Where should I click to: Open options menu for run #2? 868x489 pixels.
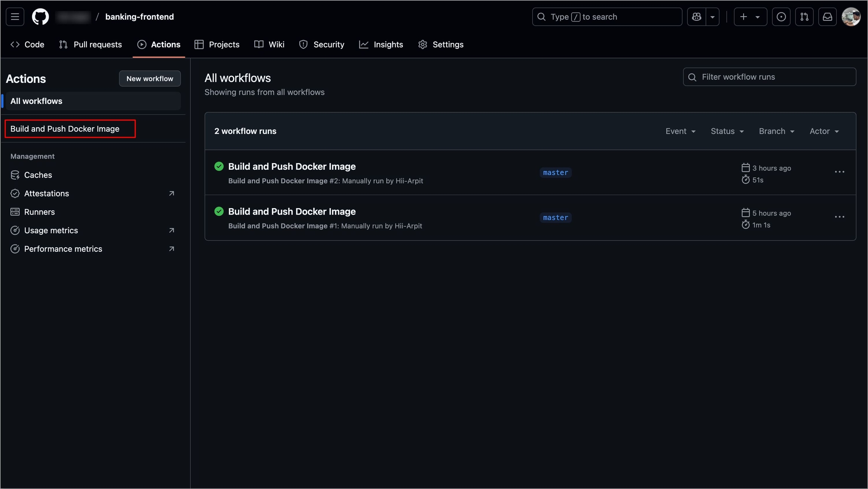pos(839,172)
